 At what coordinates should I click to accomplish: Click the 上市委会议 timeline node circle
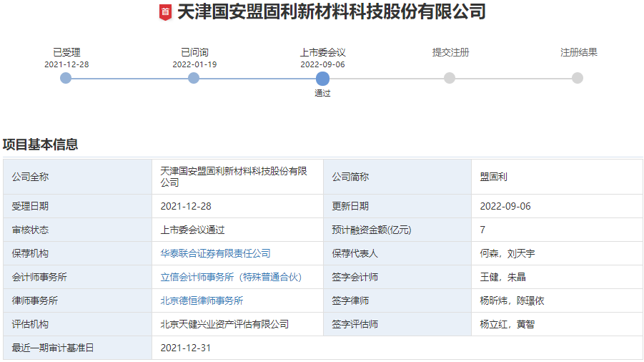pos(322,79)
